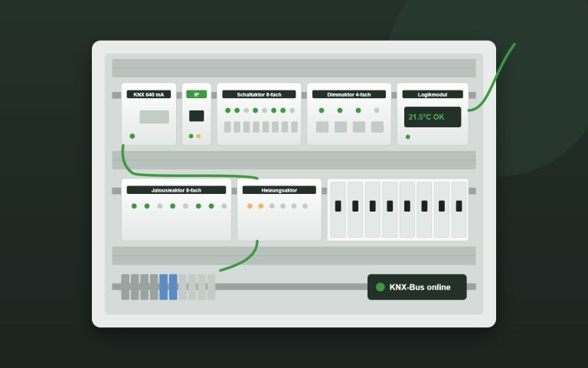This screenshot has width=588, height=368.
Task: Click the first LED of Dimmaktor 4-fach
Action: point(322,110)
